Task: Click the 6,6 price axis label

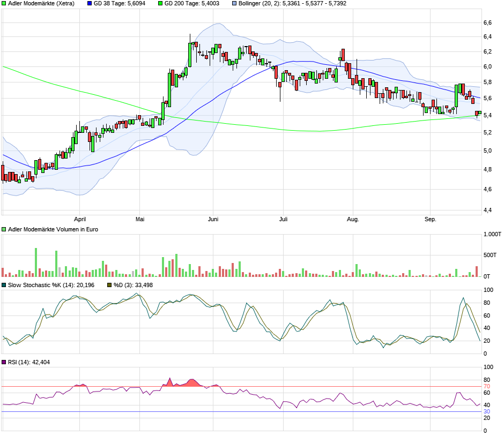Action: pos(487,23)
